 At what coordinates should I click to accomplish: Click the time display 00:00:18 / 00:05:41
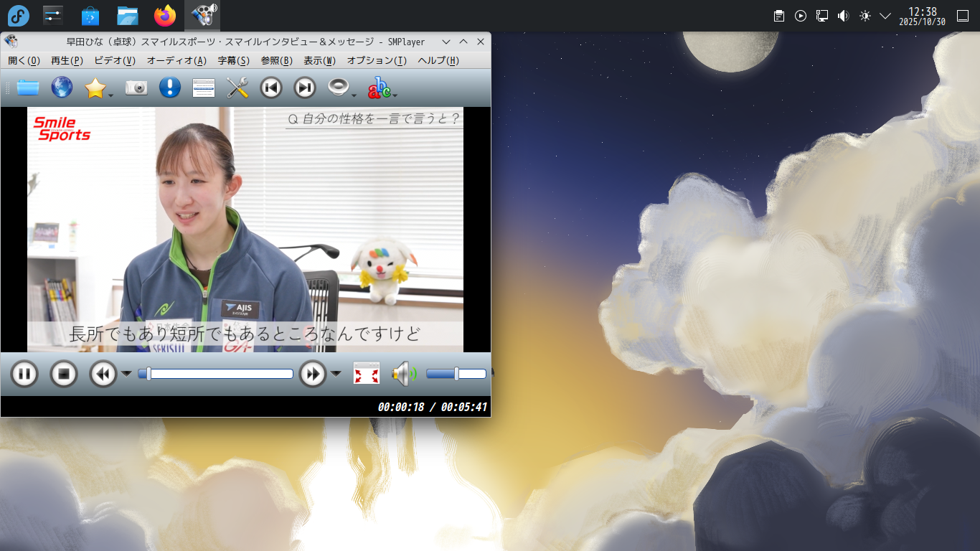433,407
